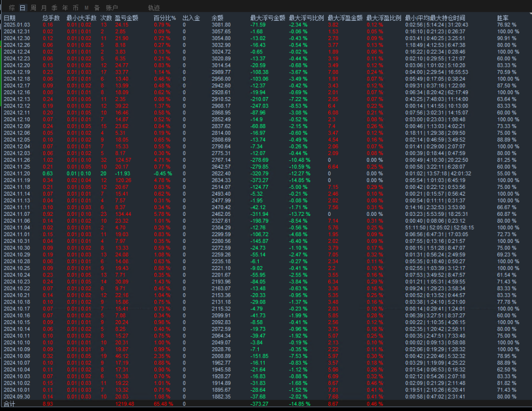Switch to the 周 (weekly) tab

click(x=33, y=8)
